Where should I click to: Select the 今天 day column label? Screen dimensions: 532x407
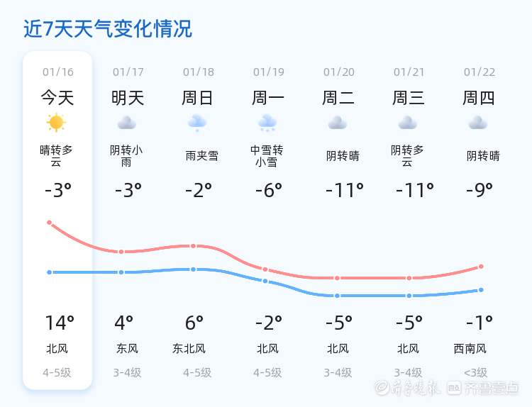[x=57, y=98]
